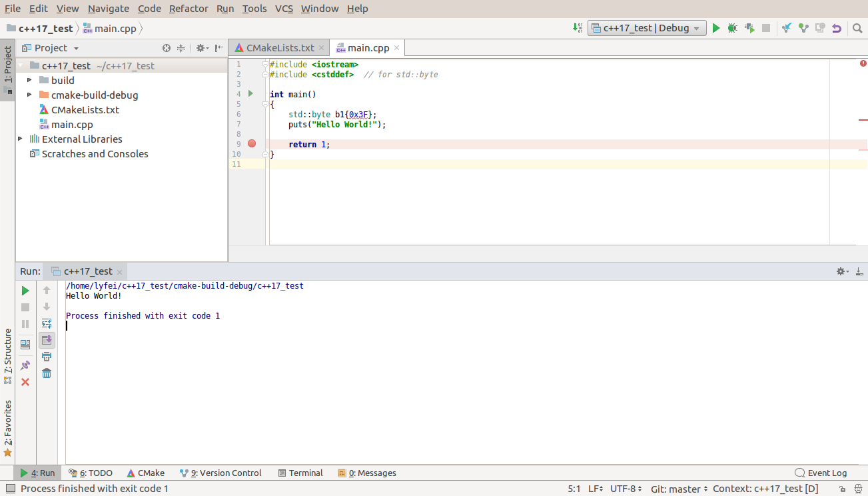Toggle the breakpoint on line 9

pyautogui.click(x=252, y=143)
